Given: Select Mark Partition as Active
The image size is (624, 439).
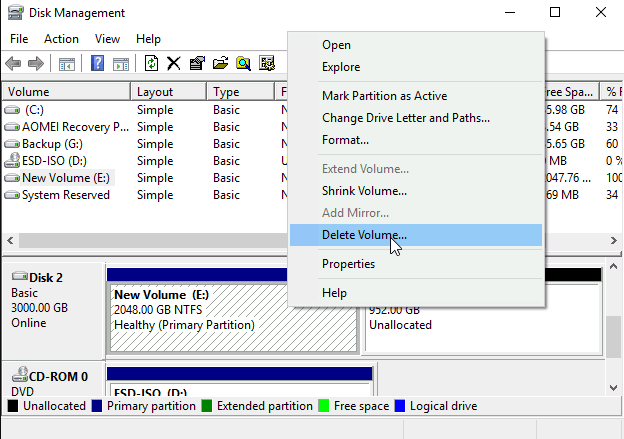Looking at the screenshot, I should tap(416, 96).
